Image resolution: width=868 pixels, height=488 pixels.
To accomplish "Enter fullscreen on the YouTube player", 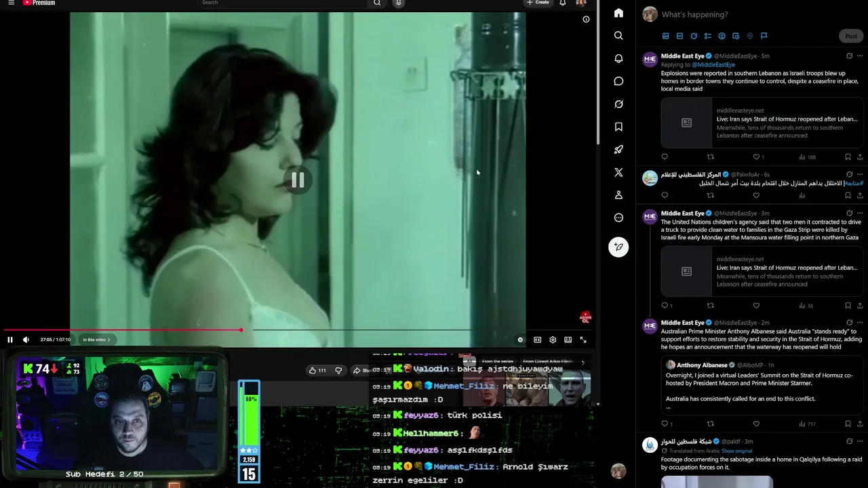I will (583, 340).
